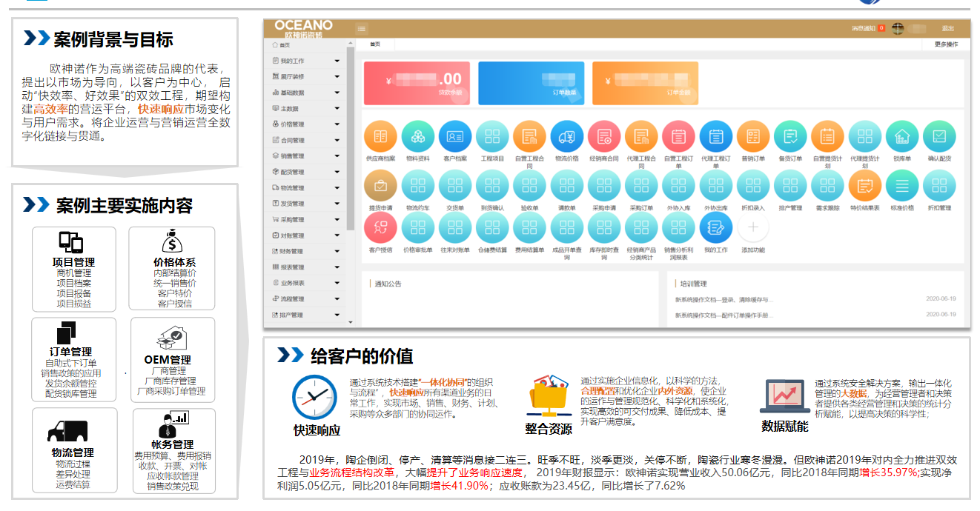Click the 退出 logout link

[x=948, y=28]
